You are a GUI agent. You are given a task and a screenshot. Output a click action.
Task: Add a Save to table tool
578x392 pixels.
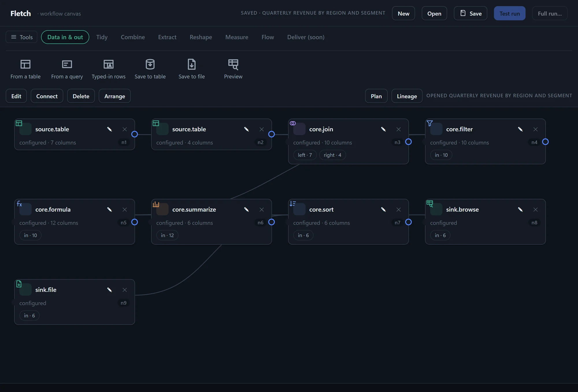pyautogui.click(x=150, y=69)
